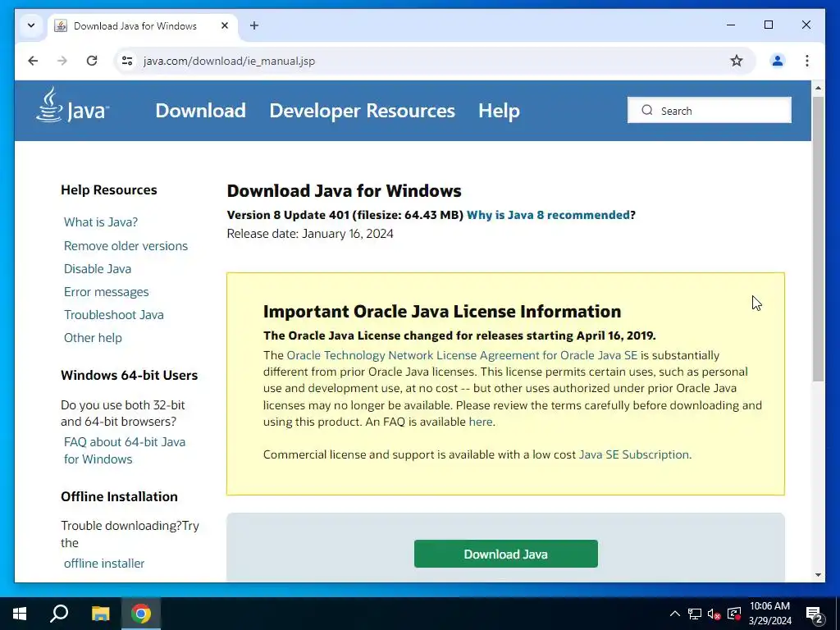Open network status icon in the tray
This screenshot has height=630, width=840.
pyautogui.click(x=695, y=614)
